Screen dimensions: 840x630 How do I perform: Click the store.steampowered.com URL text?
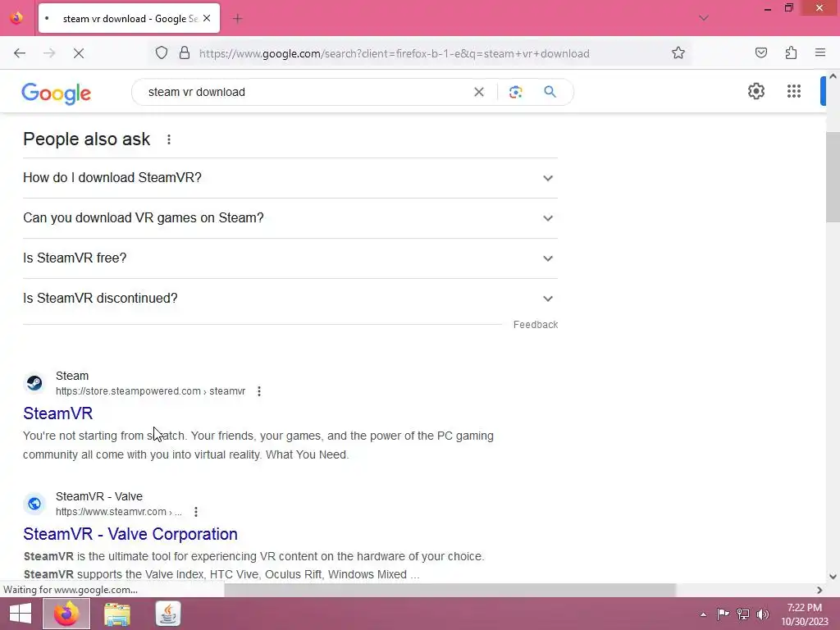click(151, 391)
